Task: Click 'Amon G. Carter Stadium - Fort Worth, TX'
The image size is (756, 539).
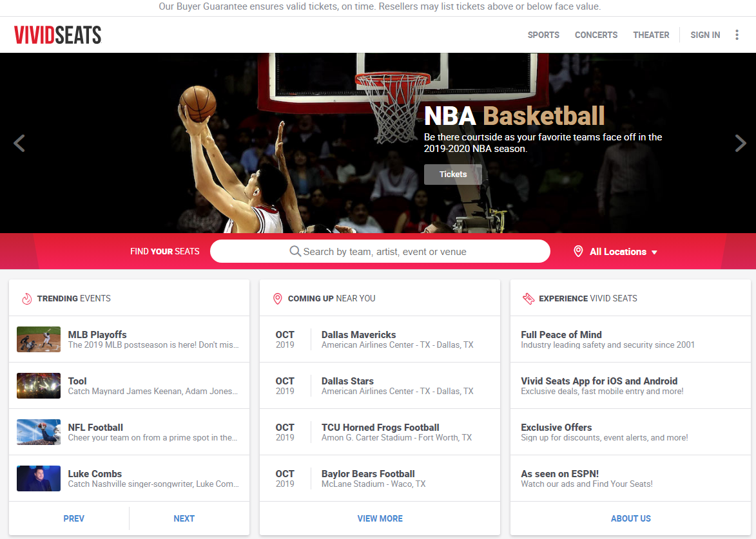Action: [x=397, y=437]
